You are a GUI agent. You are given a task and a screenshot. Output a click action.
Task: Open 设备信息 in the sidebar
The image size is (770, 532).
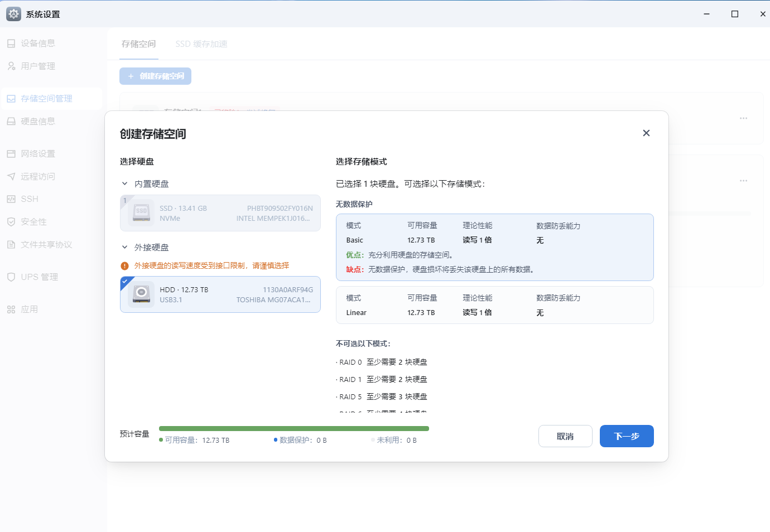[x=38, y=43]
